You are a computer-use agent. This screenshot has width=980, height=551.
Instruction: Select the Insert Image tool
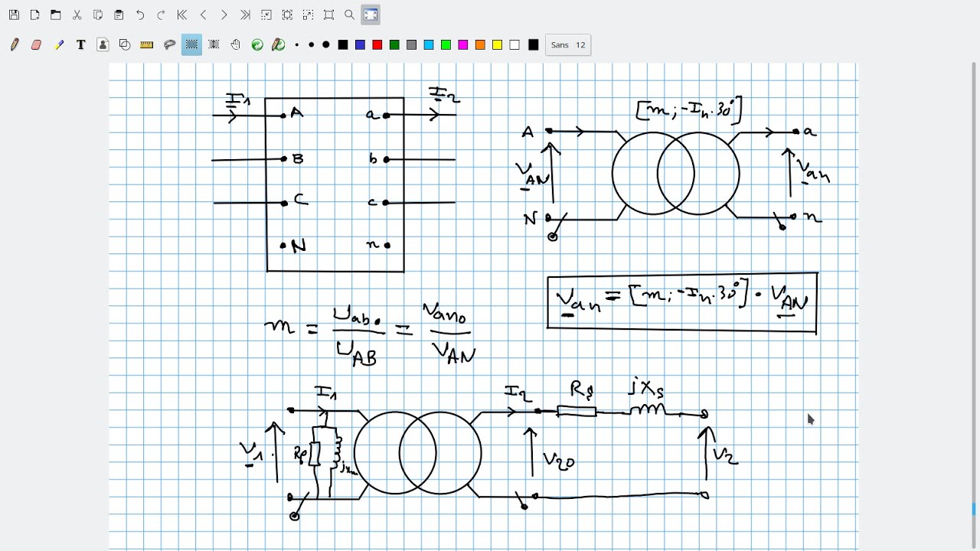[103, 45]
